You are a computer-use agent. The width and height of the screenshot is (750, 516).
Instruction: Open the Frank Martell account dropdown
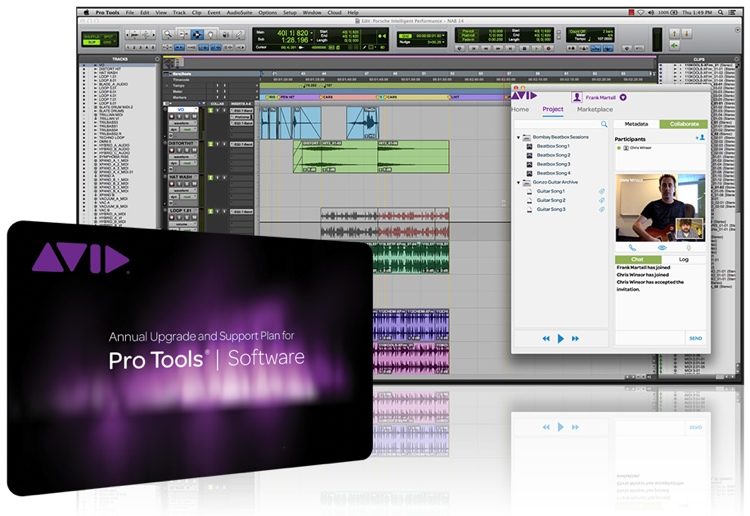pyautogui.click(x=623, y=97)
